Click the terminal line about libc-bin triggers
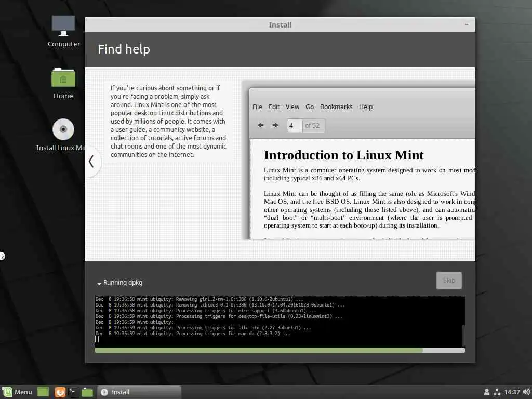 203,328
